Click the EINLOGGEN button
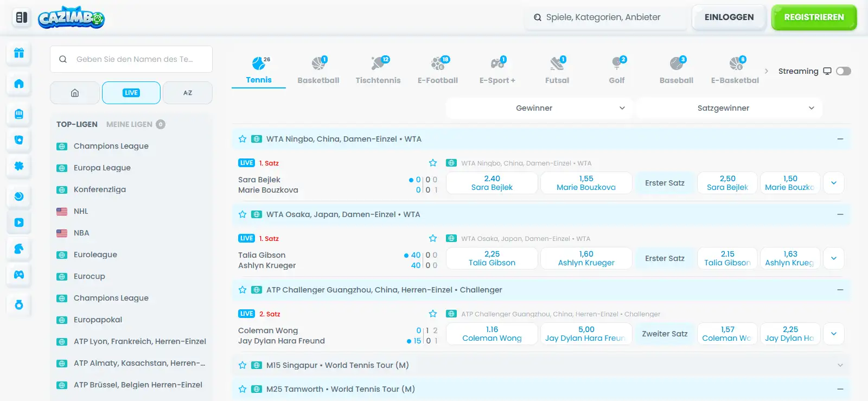 pyautogui.click(x=729, y=17)
